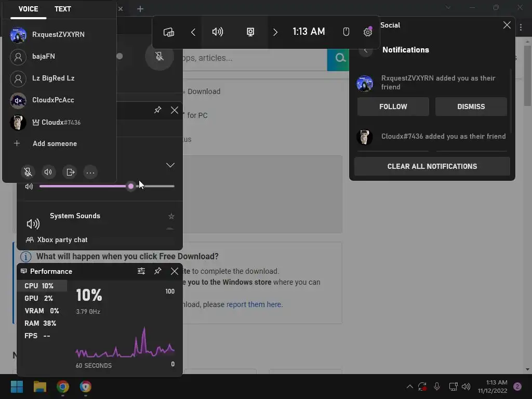Viewport: 532px width, 399px height.
Task: Select party member Cloudx#7436
Action: [x=59, y=122]
